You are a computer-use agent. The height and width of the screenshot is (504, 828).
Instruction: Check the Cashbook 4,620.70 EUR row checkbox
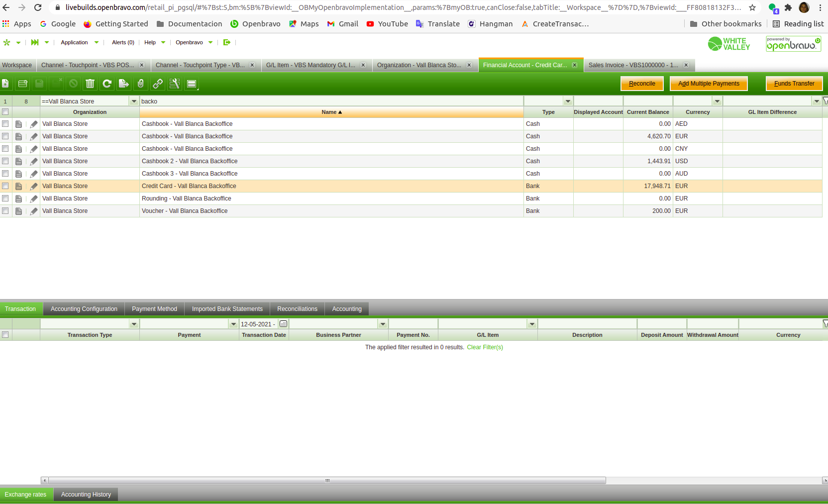point(5,136)
